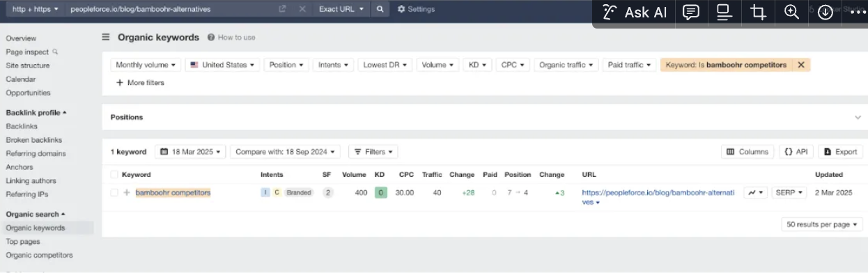The width and height of the screenshot is (868, 273).
Task: Change the 50 results per page dropdown
Action: point(822,224)
